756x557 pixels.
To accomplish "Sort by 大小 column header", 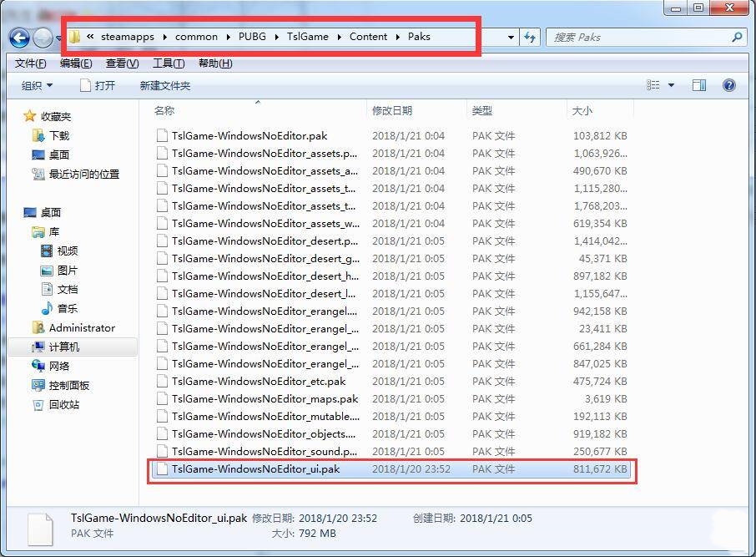I will coord(582,110).
